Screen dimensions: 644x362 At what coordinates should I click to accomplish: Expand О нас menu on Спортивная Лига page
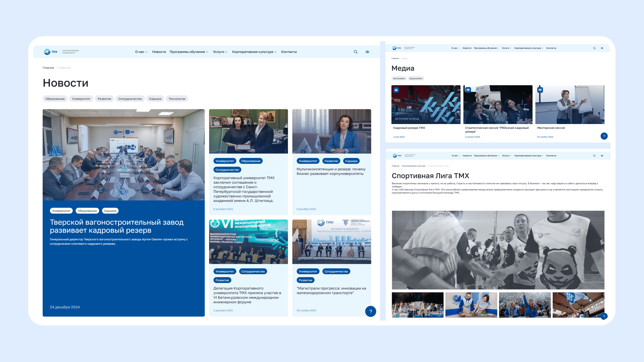(455, 156)
